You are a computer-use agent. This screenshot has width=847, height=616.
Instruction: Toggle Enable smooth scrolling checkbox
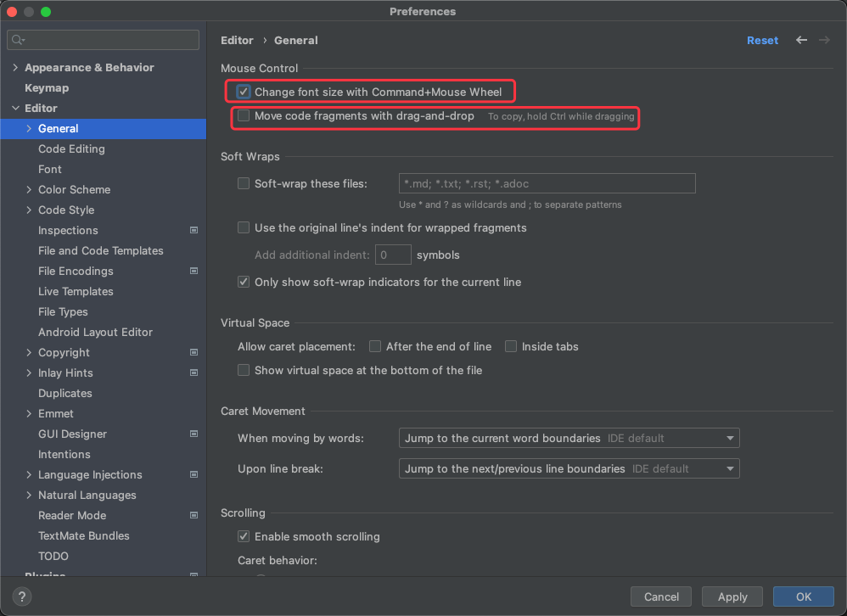(x=244, y=536)
